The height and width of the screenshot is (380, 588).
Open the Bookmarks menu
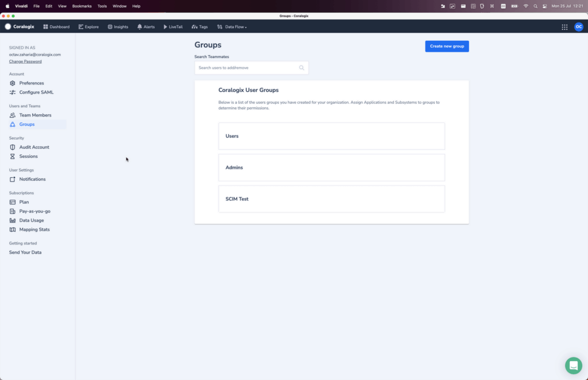coord(82,6)
